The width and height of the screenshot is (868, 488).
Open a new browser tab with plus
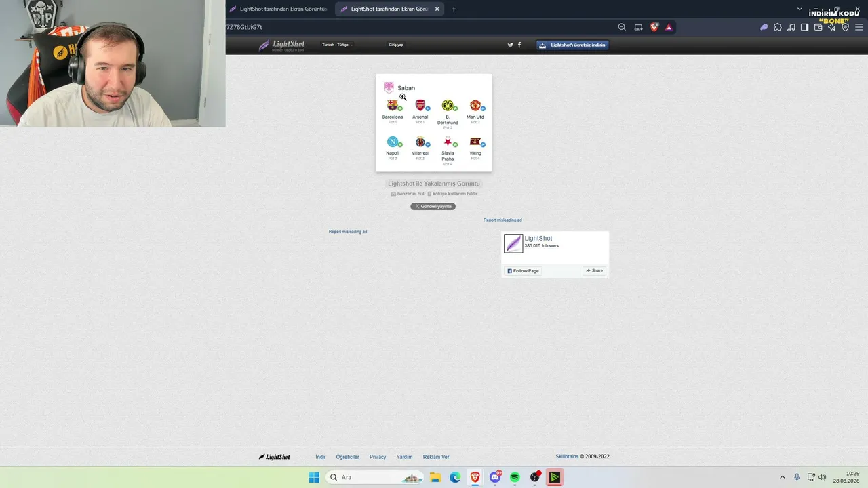(454, 9)
